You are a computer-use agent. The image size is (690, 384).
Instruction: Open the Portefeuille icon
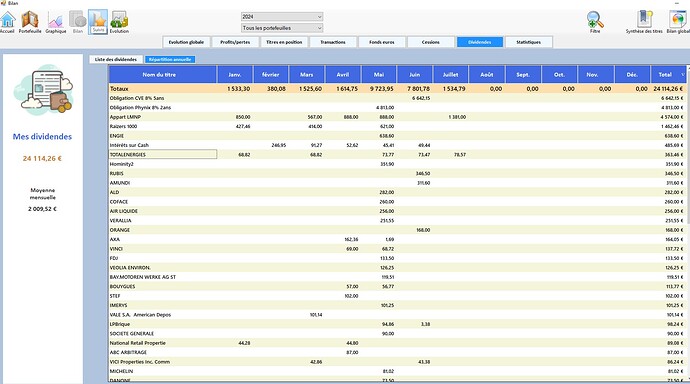(x=30, y=22)
